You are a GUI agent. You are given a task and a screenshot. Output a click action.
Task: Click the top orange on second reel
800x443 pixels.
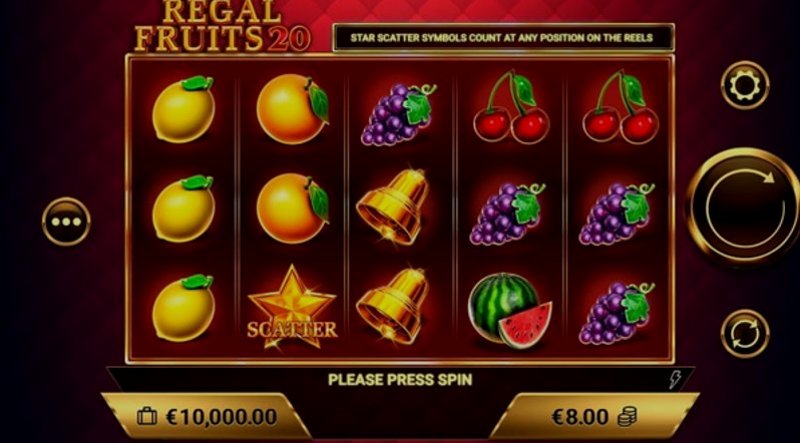(x=292, y=109)
